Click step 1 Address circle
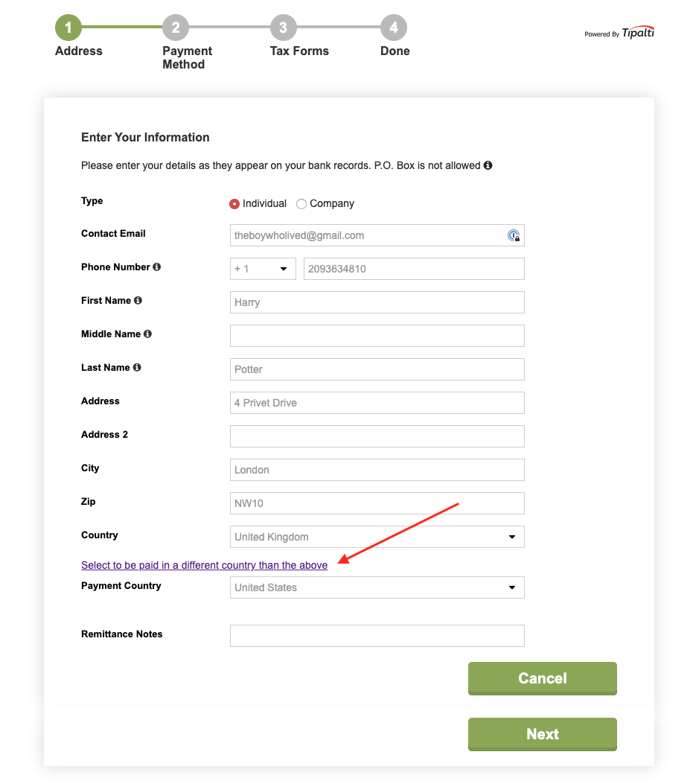693x784 pixels. click(x=68, y=28)
